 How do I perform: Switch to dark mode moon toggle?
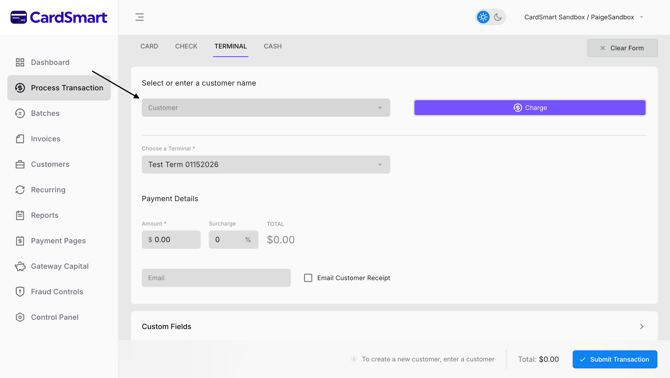(x=498, y=17)
